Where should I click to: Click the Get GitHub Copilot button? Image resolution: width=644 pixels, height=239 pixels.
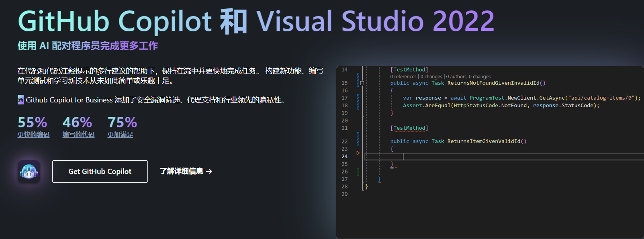(x=100, y=172)
